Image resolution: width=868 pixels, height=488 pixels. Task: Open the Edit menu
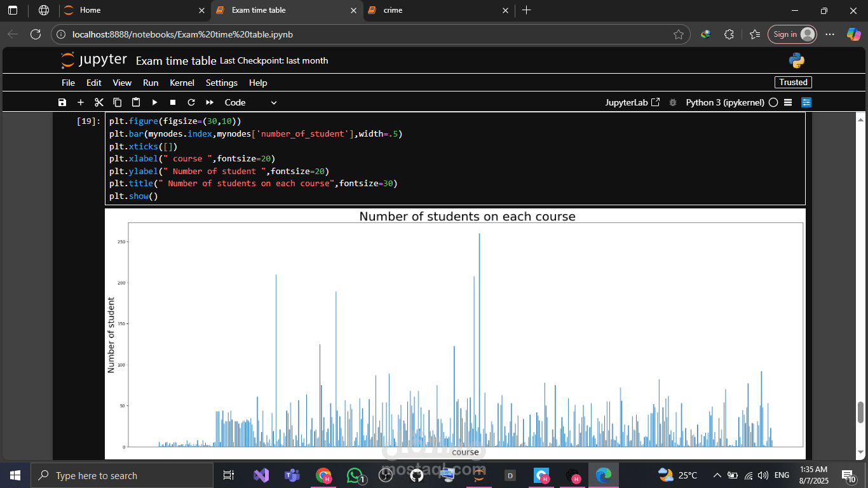[94, 83]
